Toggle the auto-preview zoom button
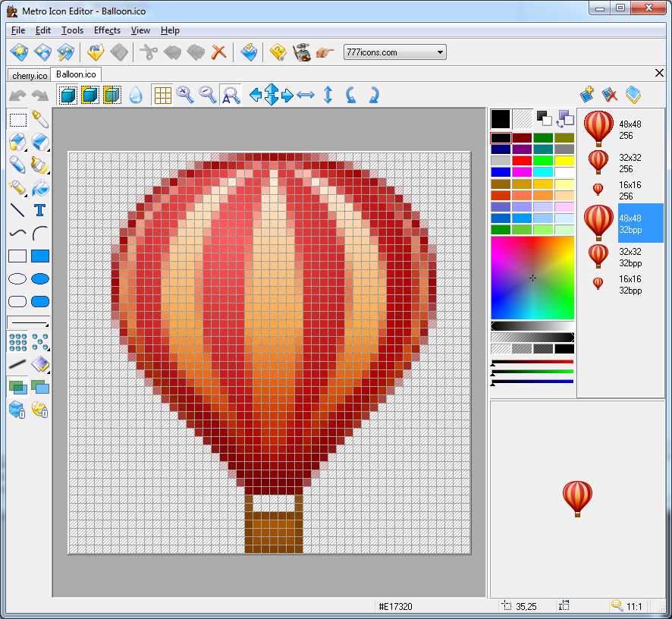Screen dimensions: 672x619 230,95
